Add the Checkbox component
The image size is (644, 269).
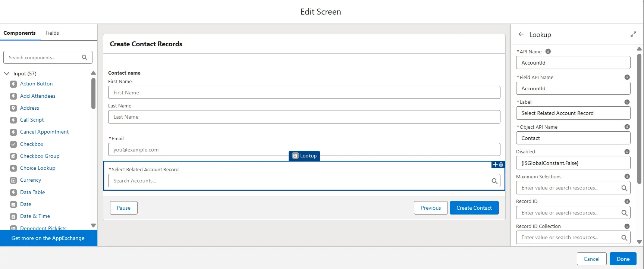pyautogui.click(x=32, y=144)
